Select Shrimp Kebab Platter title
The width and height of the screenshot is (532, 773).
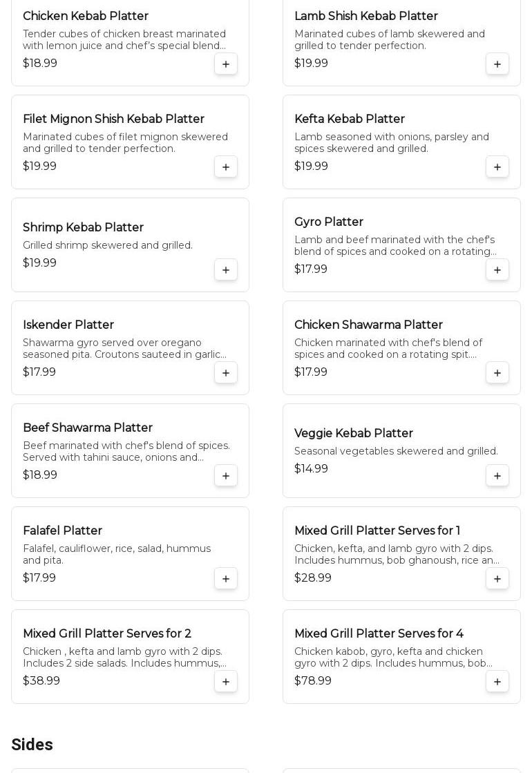[x=83, y=227]
